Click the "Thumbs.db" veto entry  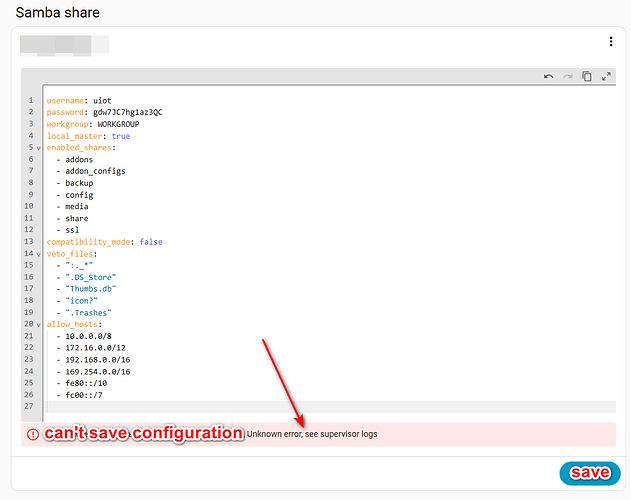tap(91, 289)
